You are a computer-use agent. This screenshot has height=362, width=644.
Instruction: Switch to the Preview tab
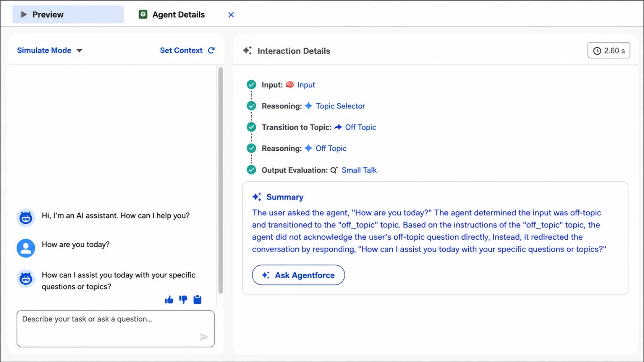coord(68,14)
